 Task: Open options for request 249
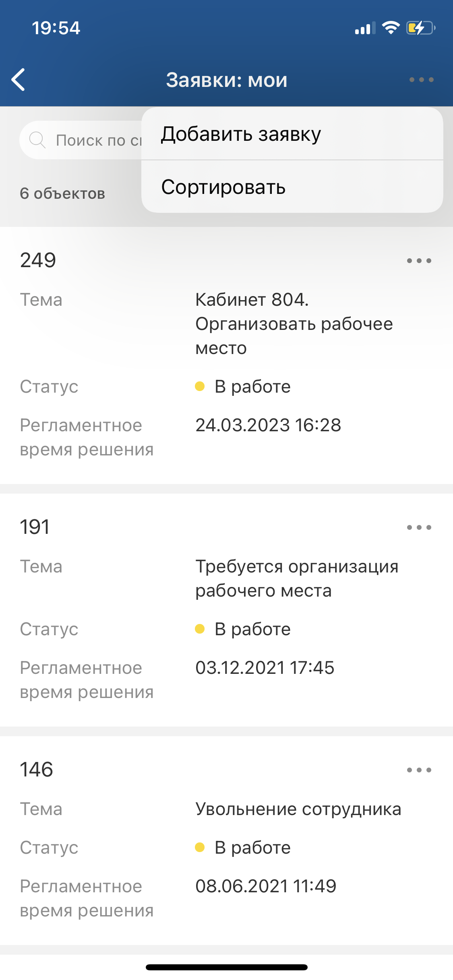[419, 261]
